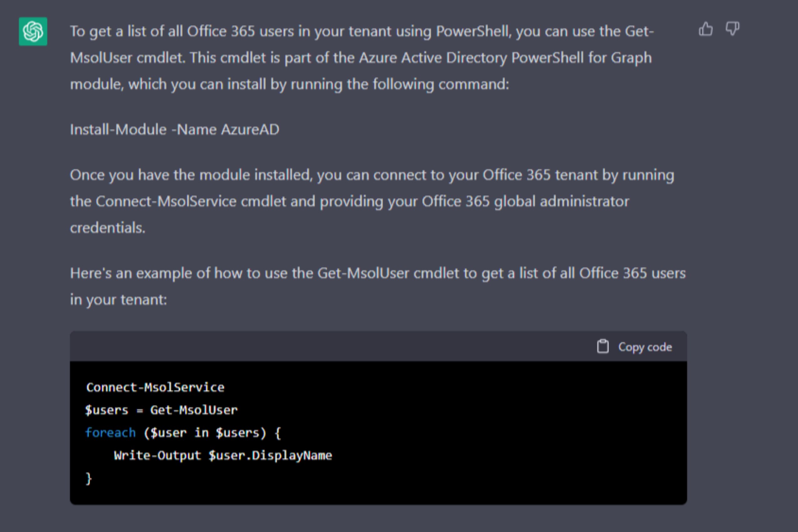Give the response a thumbs up
The image size is (798, 532).
[x=705, y=29]
